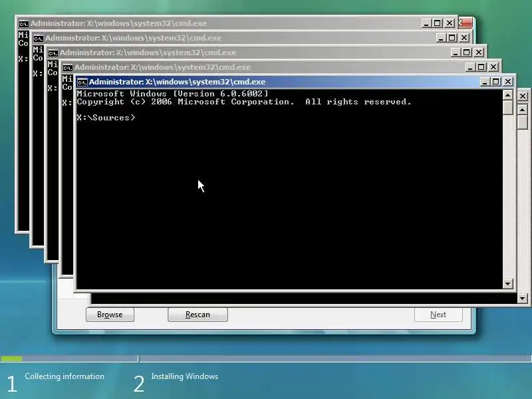This screenshot has width=532, height=399.
Task: Close the middle (third) cmd window
Action: pyautogui.click(x=478, y=53)
